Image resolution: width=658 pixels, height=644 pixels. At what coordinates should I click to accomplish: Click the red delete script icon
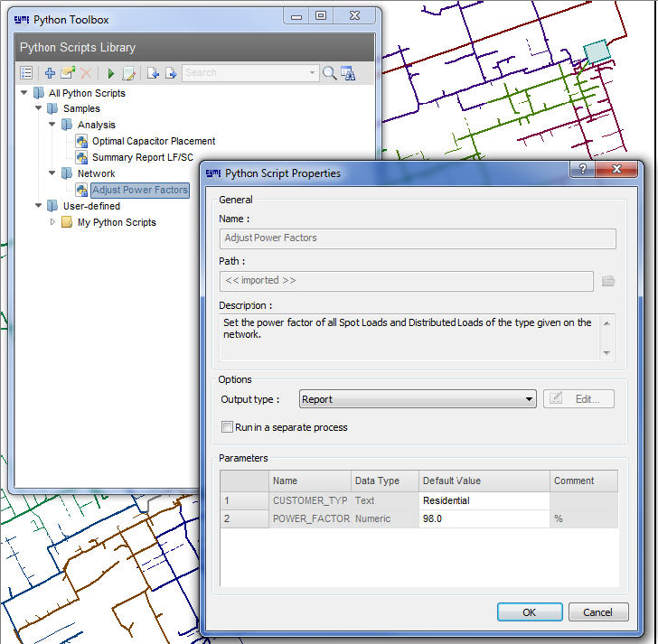click(86, 73)
